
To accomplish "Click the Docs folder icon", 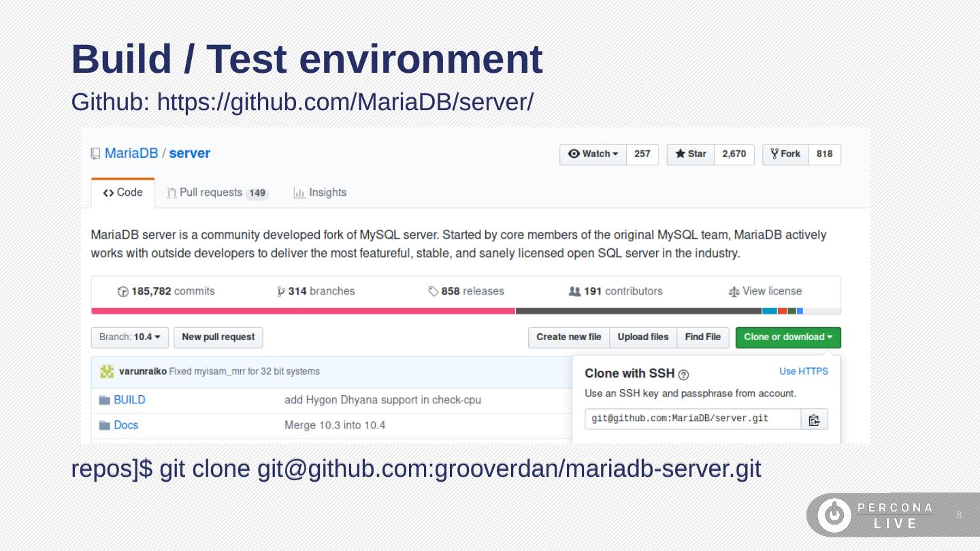I will [105, 426].
